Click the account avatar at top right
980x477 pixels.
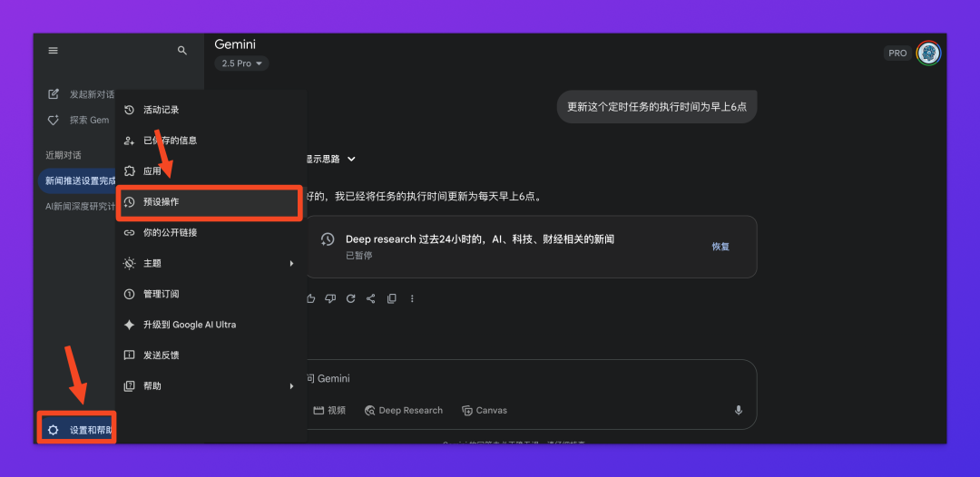[x=929, y=54]
